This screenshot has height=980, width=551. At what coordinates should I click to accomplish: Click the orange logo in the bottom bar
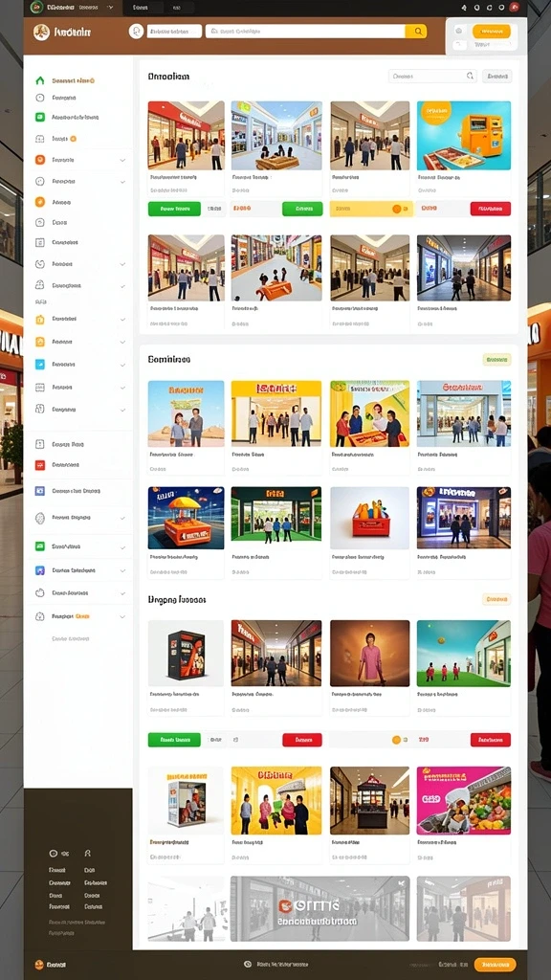(x=39, y=965)
